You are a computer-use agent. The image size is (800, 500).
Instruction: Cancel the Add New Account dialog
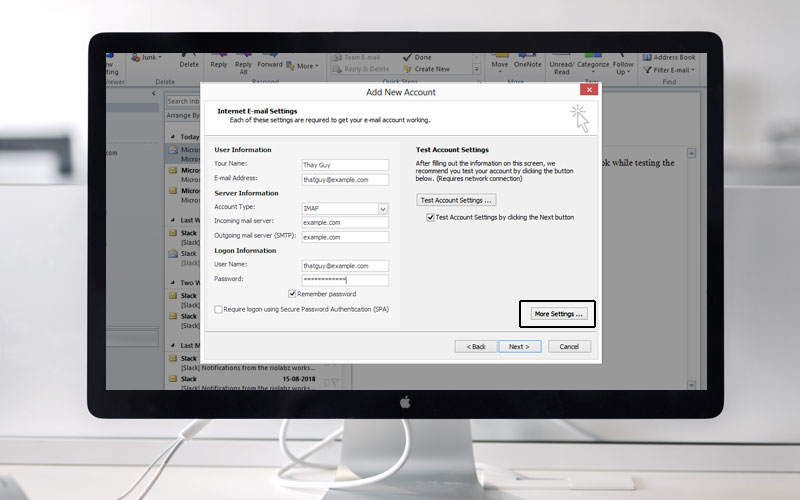tap(569, 346)
